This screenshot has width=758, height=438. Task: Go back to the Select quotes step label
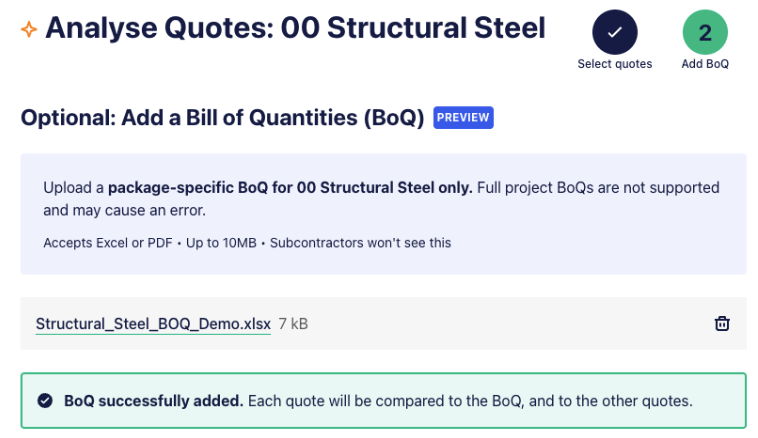615,64
